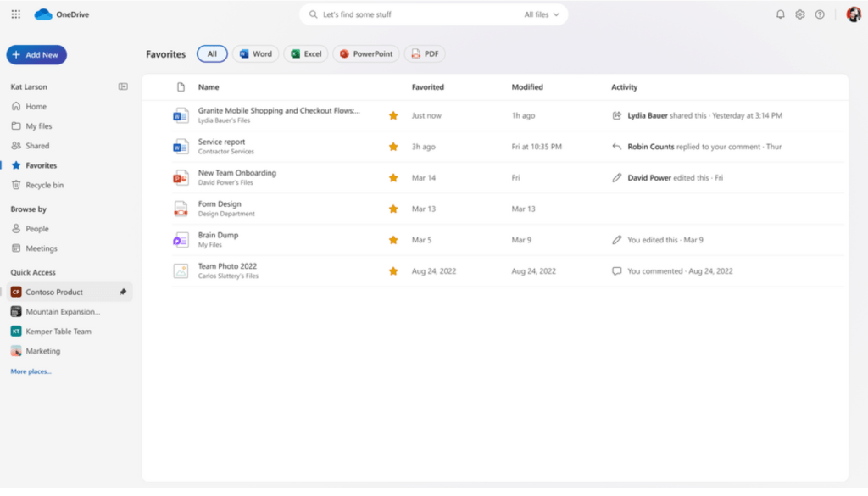Sort by the Modified column header
The image size is (868, 496).
point(527,87)
